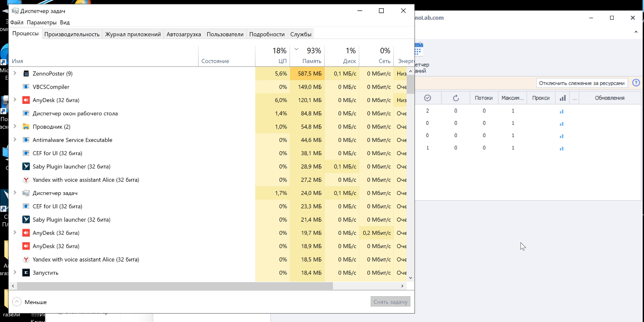Switch to the Производительность tab
Image resolution: width=644 pixels, height=322 pixels.
click(x=72, y=34)
